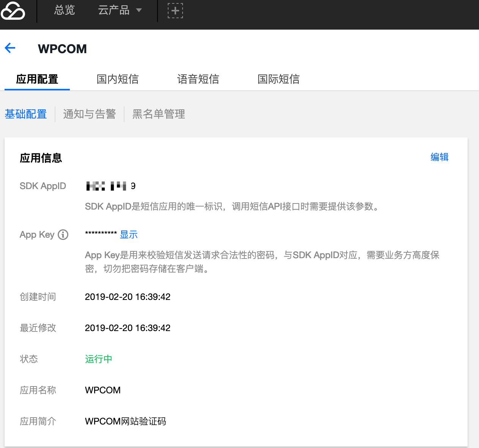Click the 运行中 status indicator

pyautogui.click(x=98, y=359)
